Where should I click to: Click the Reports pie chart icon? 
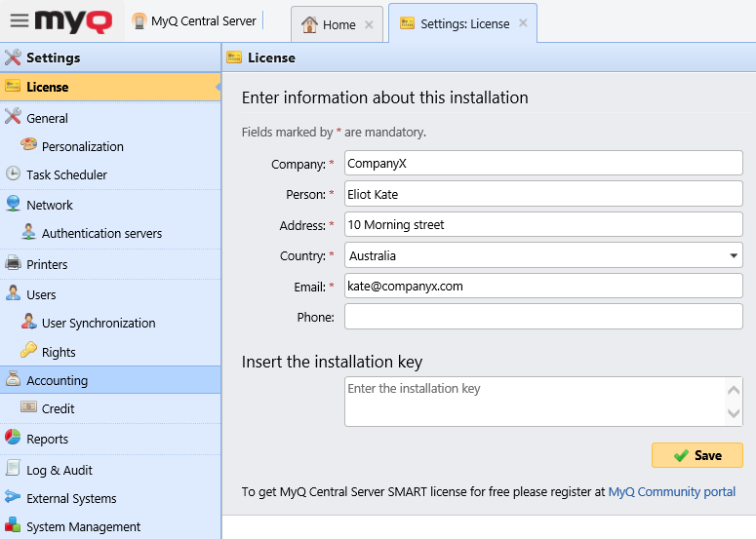(x=13, y=439)
